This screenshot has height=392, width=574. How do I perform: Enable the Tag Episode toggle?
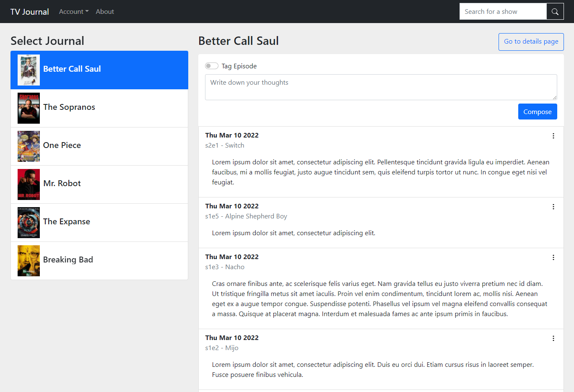click(x=212, y=66)
